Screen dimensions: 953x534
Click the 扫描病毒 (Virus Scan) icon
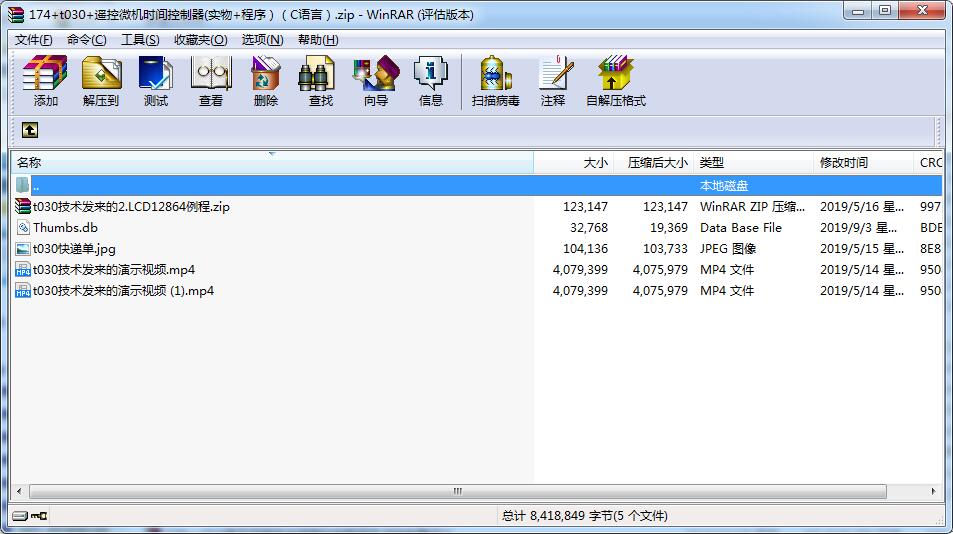(495, 73)
